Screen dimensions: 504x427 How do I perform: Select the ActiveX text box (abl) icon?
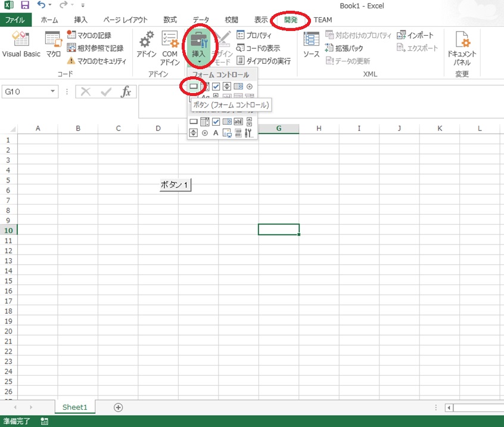point(238,122)
